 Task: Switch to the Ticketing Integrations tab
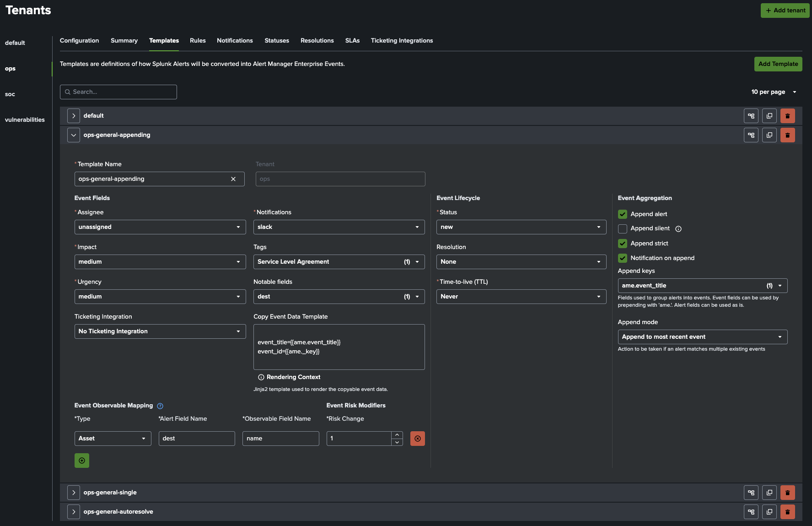coord(402,40)
